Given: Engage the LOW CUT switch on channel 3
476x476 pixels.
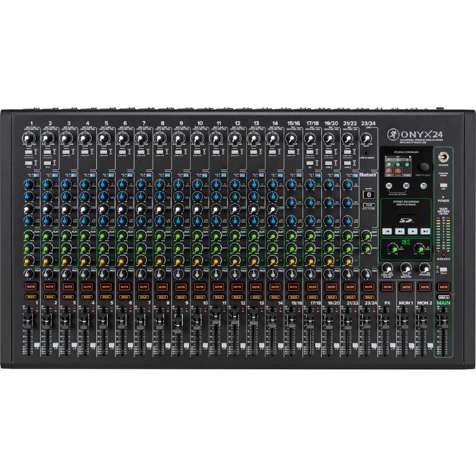Looking at the screenshot, I should [x=66, y=152].
